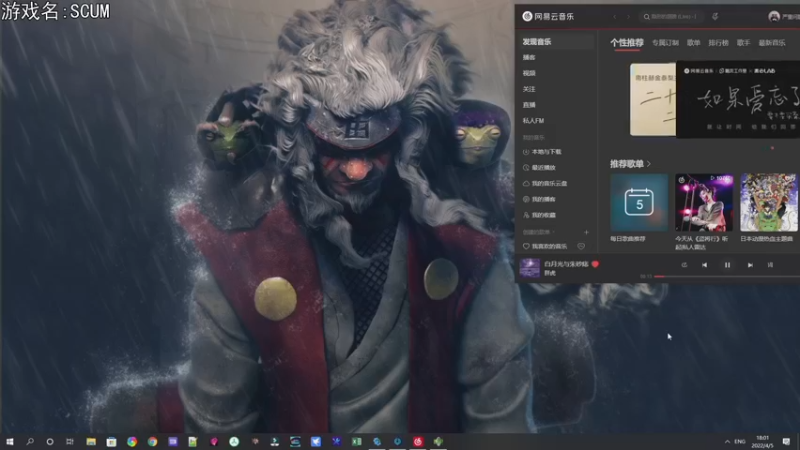The image size is (800, 450).
Task: Switch to the 排行榜 tab
Action: point(718,43)
